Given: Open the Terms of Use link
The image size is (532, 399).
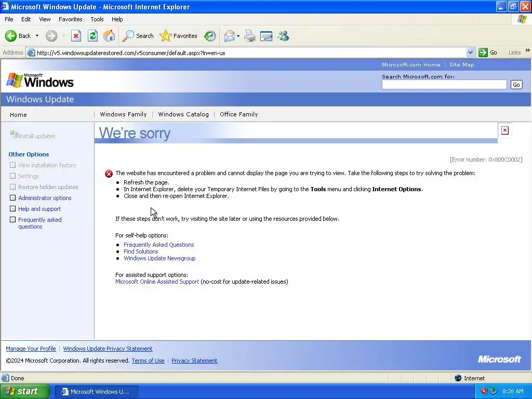Looking at the screenshot, I should pos(148,361).
